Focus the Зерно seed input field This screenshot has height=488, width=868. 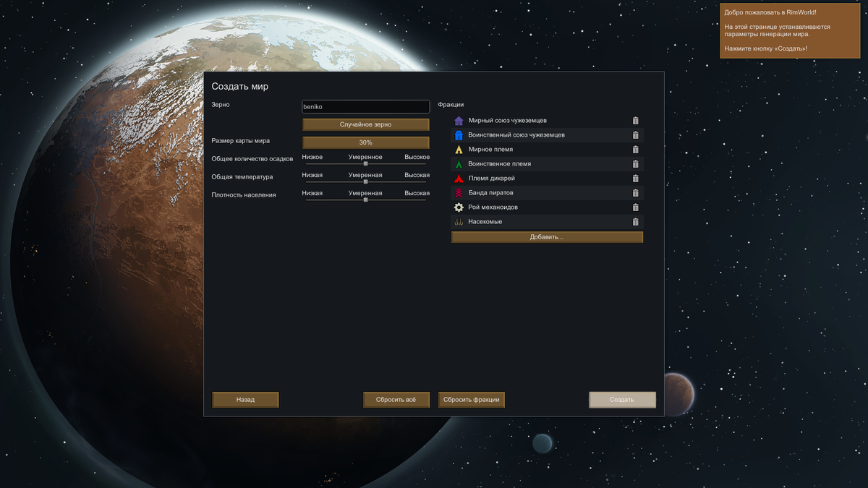(x=366, y=106)
